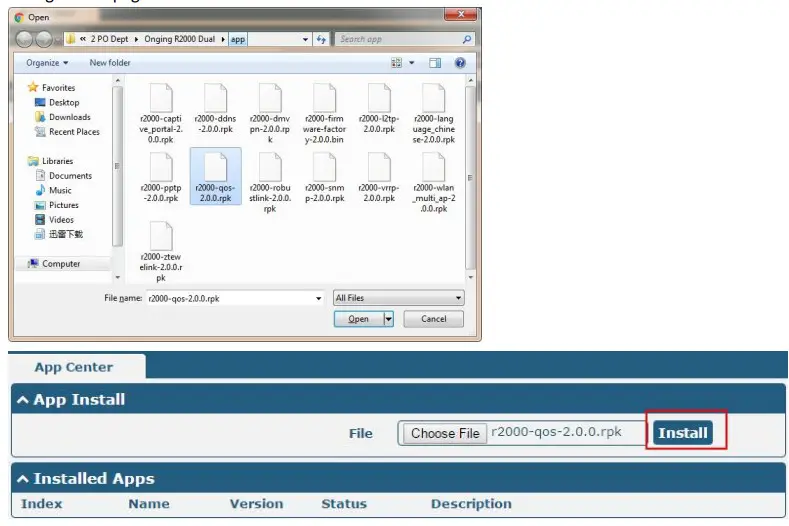The width and height of the screenshot is (789, 526).
Task: Select the r2000-wlan_multi_ap-2.0.0.rpk file icon
Action: pos(434,167)
